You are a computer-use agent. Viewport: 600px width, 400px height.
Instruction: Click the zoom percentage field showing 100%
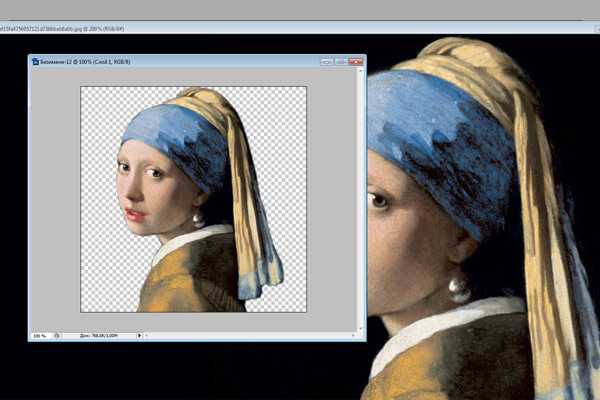point(41,336)
